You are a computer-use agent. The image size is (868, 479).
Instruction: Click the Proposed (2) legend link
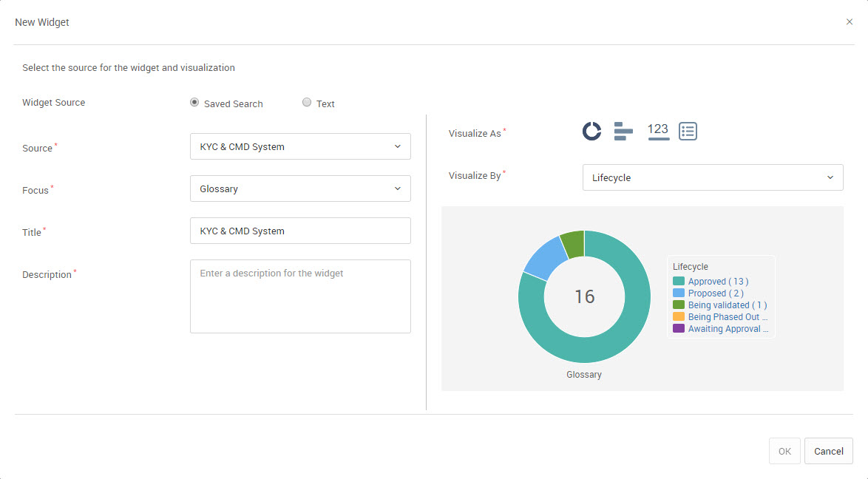[x=716, y=293]
